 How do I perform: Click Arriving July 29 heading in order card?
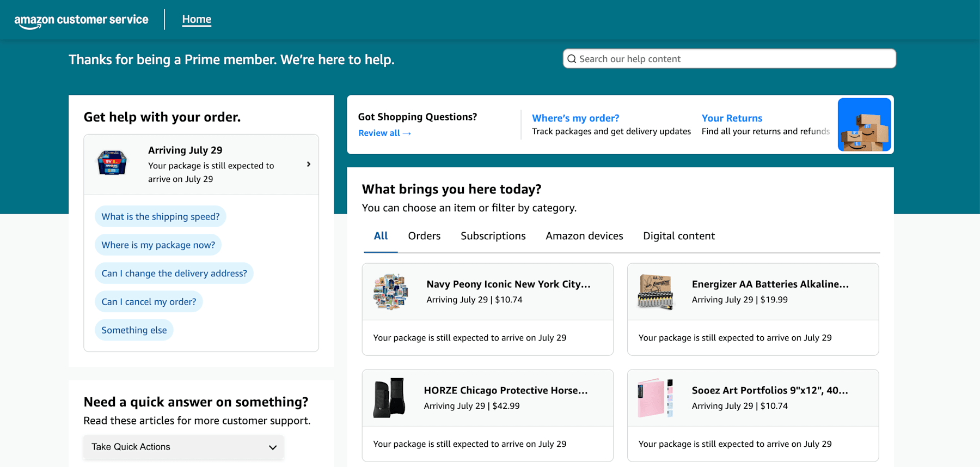tap(185, 150)
